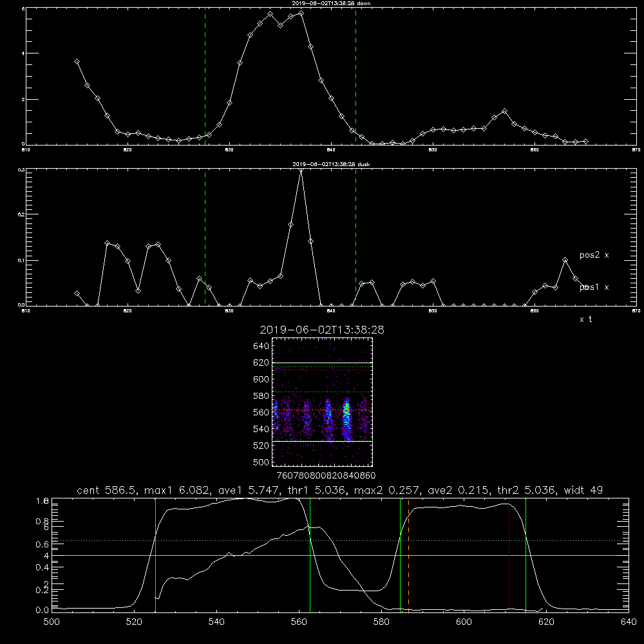
Task: Click the dusk plot y-axis label 0.2
Action: (21, 214)
